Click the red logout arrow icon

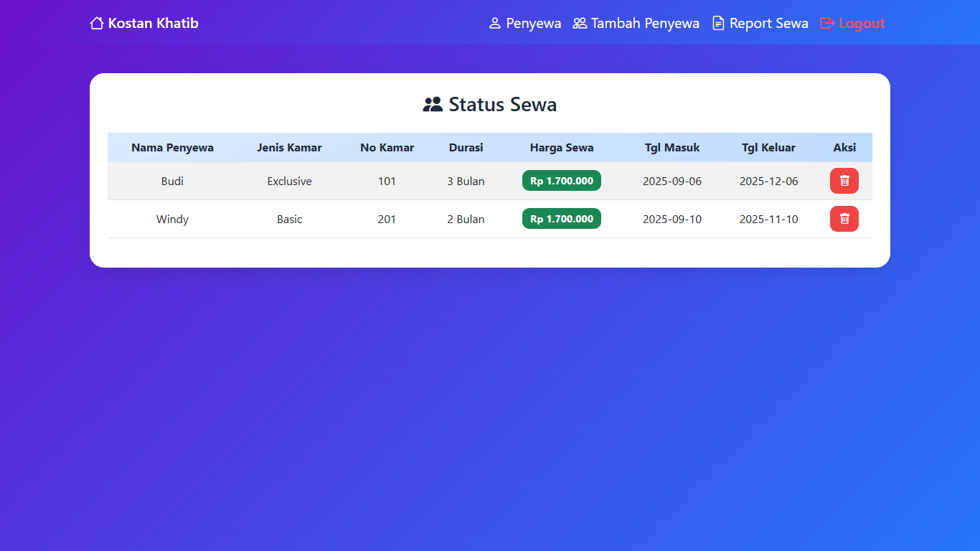[827, 24]
